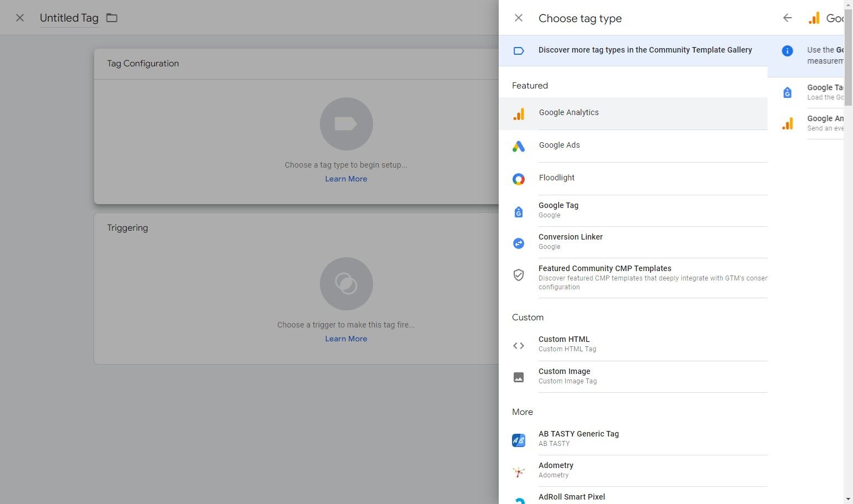Image resolution: width=853 pixels, height=504 pixels.
Task: Click the Triggering placeholder circle icon
Action: 346,284
